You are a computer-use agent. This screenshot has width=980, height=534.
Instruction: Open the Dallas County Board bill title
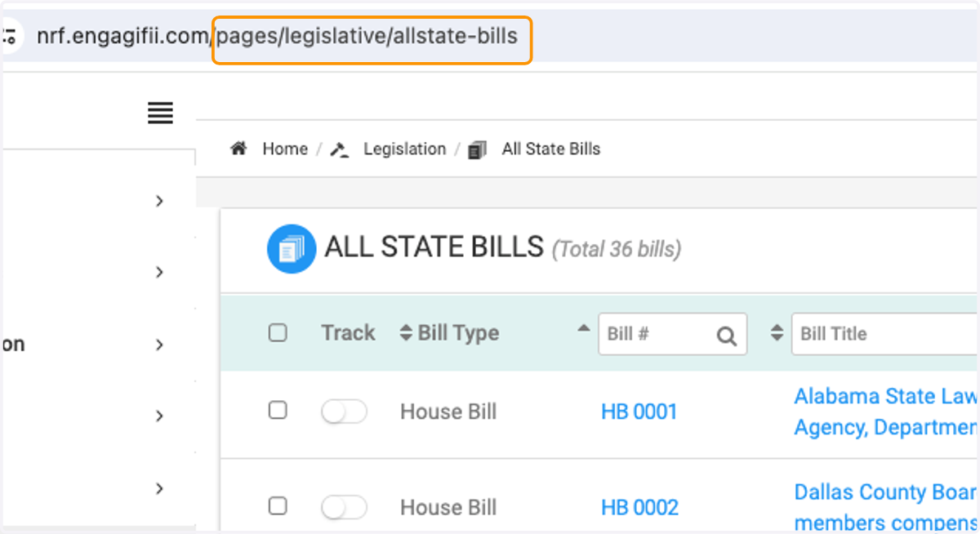(885, 507)
